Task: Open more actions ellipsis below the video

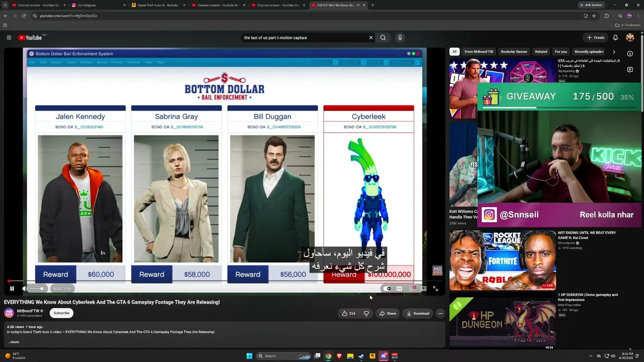Action: 440,314
